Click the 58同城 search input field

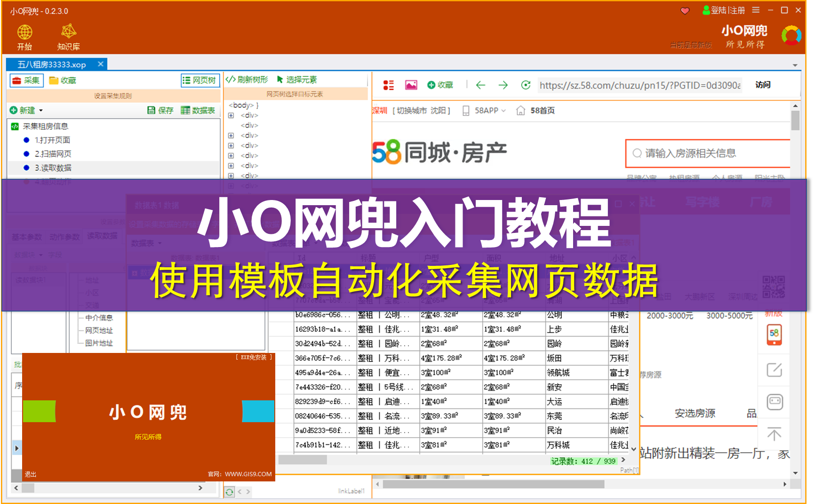(708, 153)
